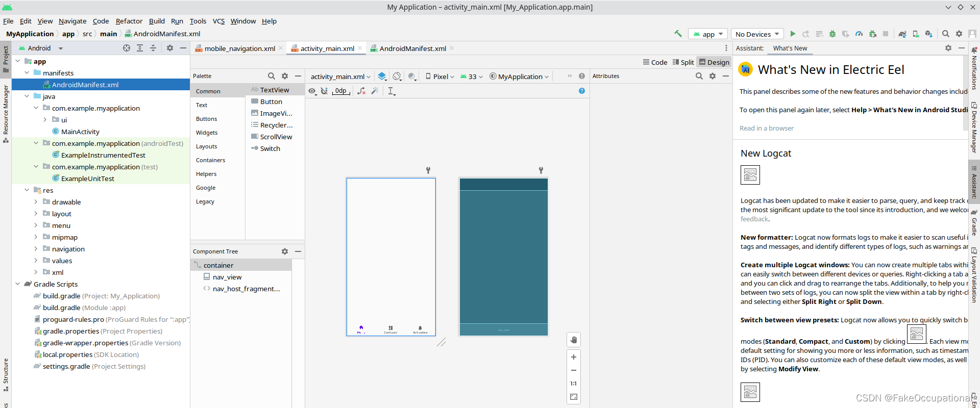Open the No Devices dropdown
980x408 pixels.
(x=757, y=34)
